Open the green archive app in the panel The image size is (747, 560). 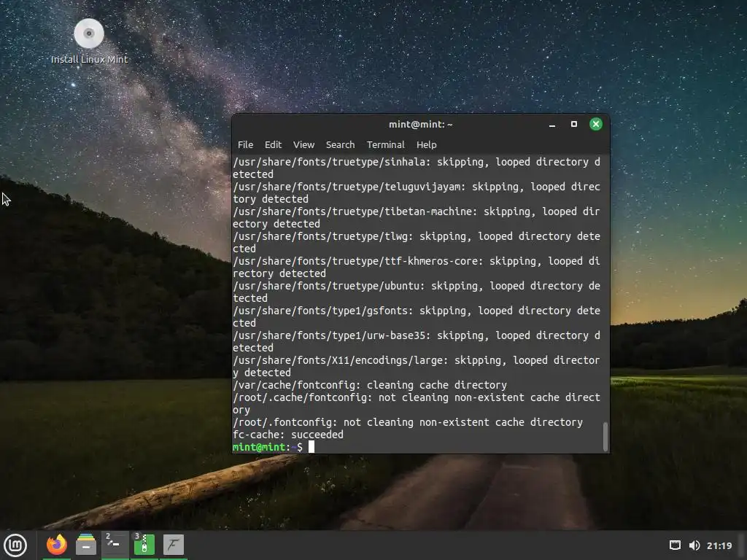pos(144,545)
